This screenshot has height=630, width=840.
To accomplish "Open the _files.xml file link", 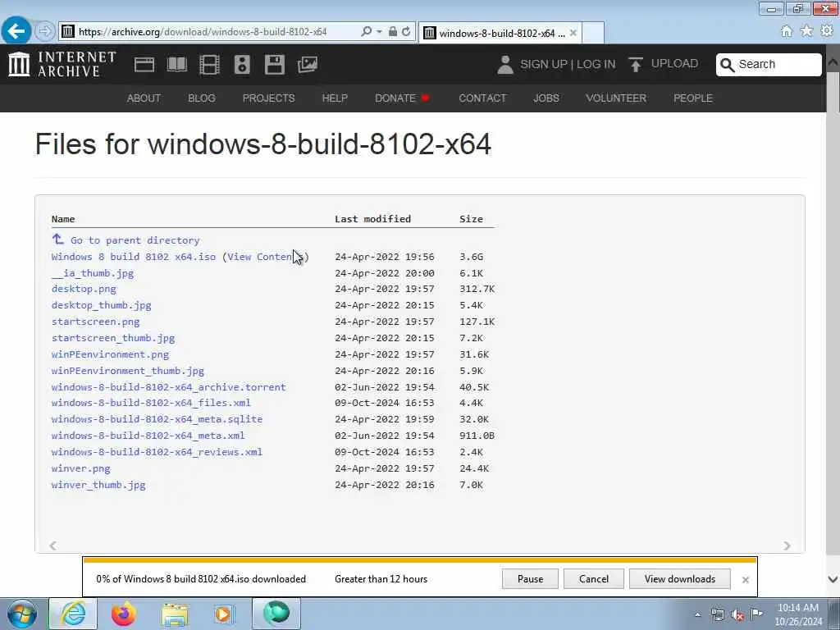I will pyautogui.click(x=151, y=403).
